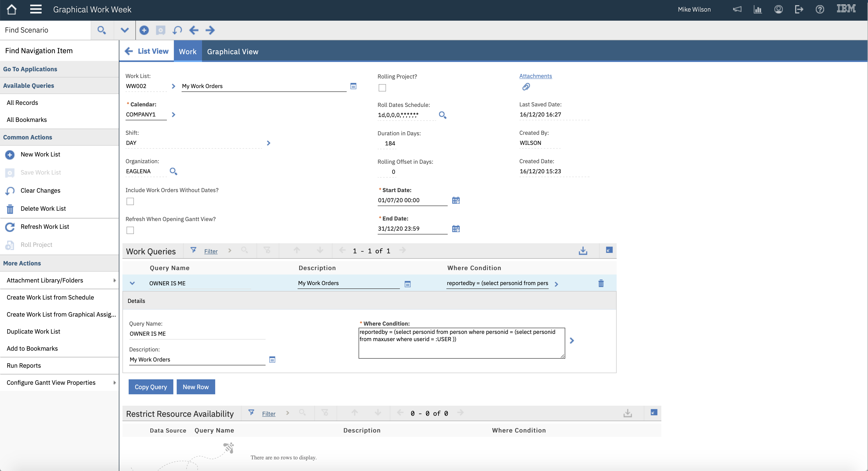Check Include Work Orders Without Dates
The width and height of the screenshot is (868, 471).
click(x=130, y=201)
